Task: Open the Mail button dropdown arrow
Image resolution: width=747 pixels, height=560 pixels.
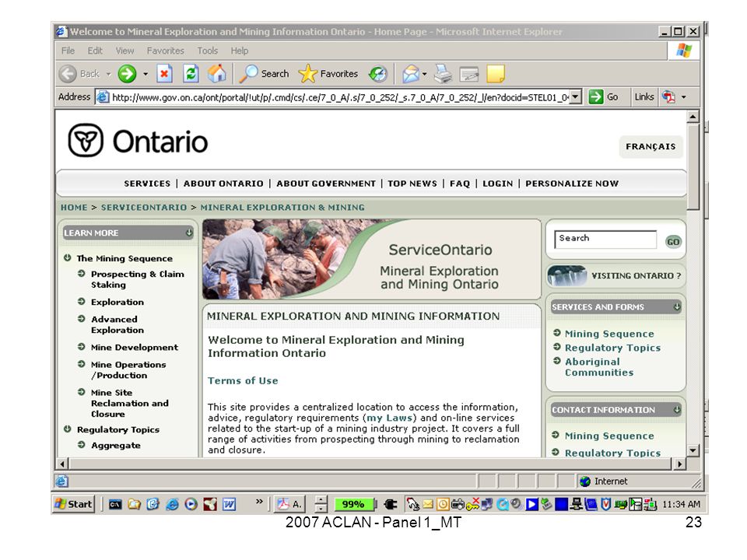Action: (x=425, y=75)
